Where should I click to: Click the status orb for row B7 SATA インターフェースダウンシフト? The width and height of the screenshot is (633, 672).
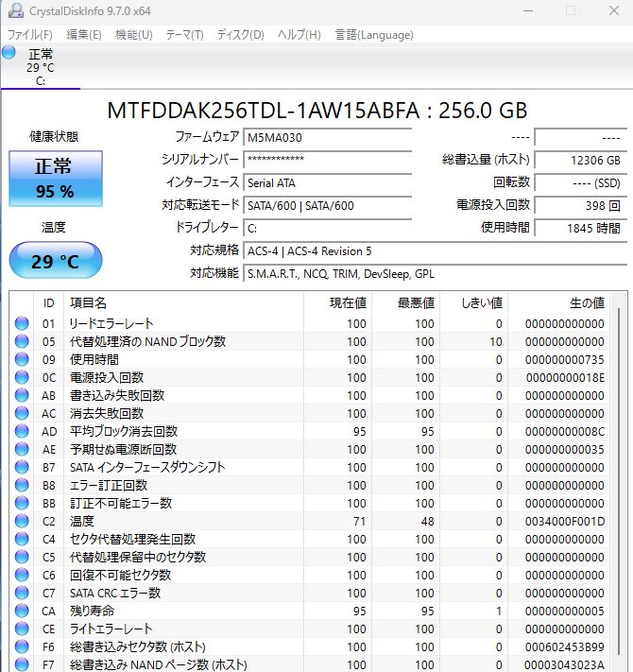tap(22, 467)
